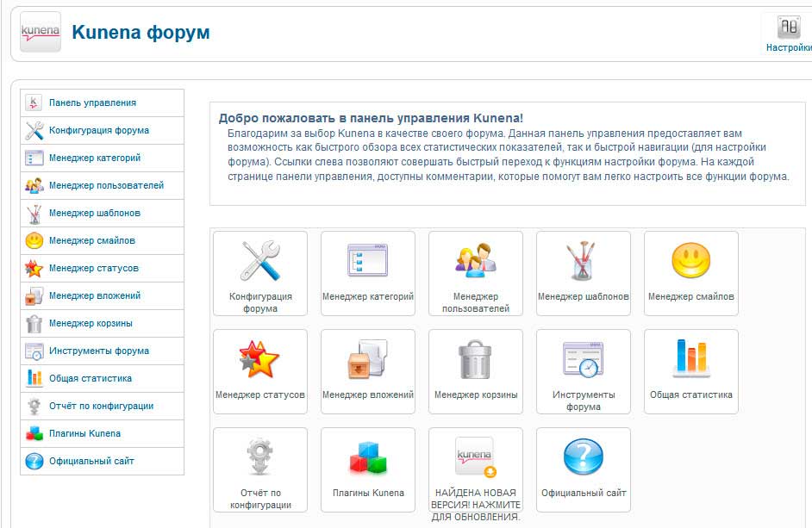Click the sidebar clock icon beside Инструменты форума
Viewport: 812px width, 528px height.
(34, 351)
